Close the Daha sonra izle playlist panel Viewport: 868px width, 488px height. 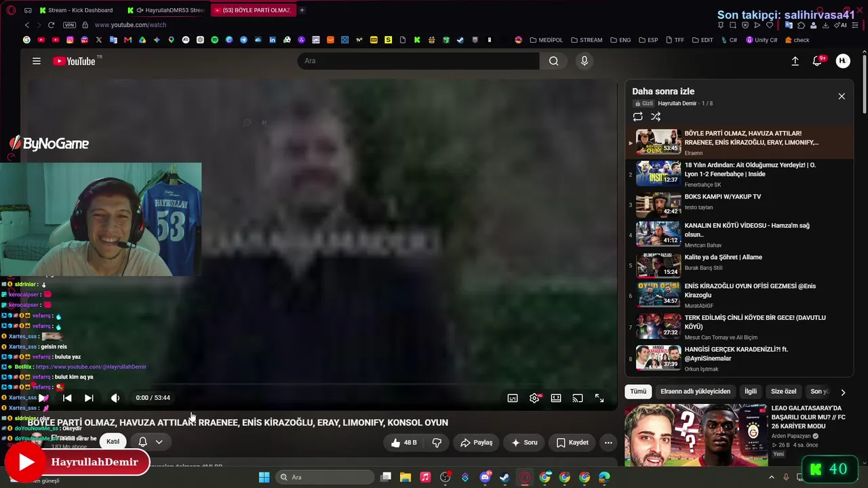click(842, 96)
